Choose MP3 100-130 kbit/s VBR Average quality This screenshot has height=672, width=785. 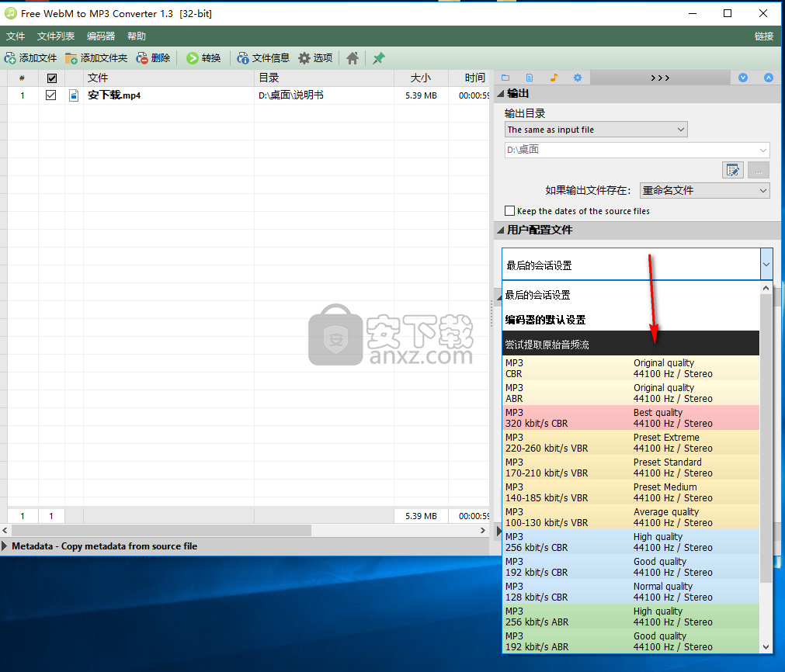pos(630,517)
